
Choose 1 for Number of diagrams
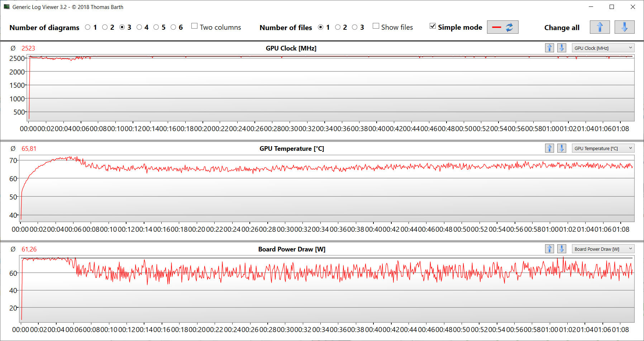click(x=88, y=27)
